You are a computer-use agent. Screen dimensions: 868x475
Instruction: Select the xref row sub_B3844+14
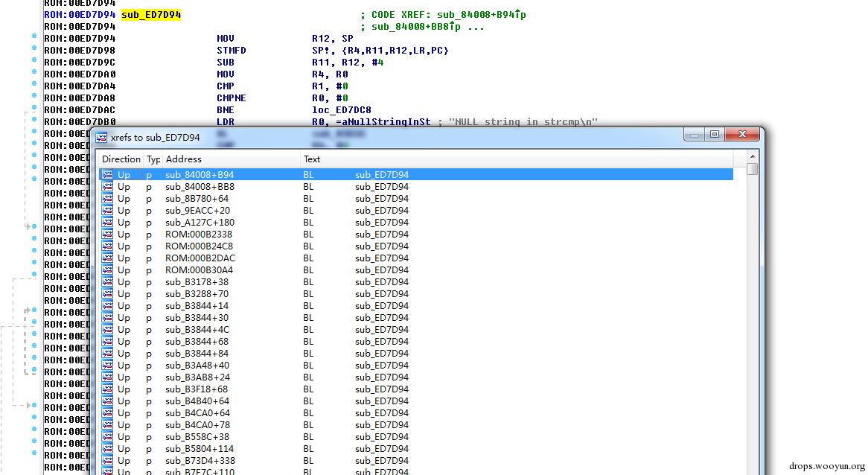[x=416, y=305]
